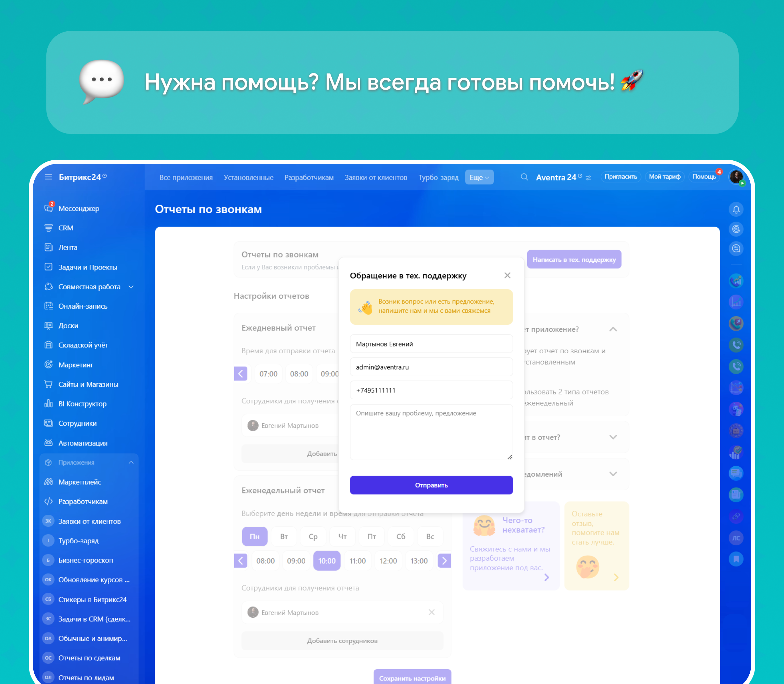Click the ЛС circle icon
Image resolution: width=784 pixels, height=684 pixels.
[x=736, y=538]
